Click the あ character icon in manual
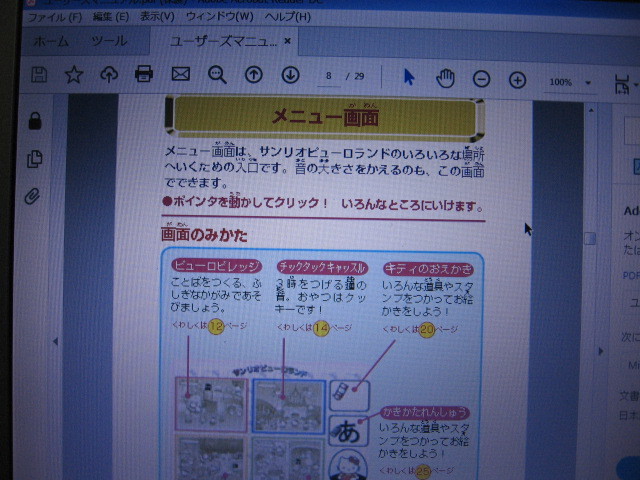Screen dimensions: 640x480 click(349, 431)
